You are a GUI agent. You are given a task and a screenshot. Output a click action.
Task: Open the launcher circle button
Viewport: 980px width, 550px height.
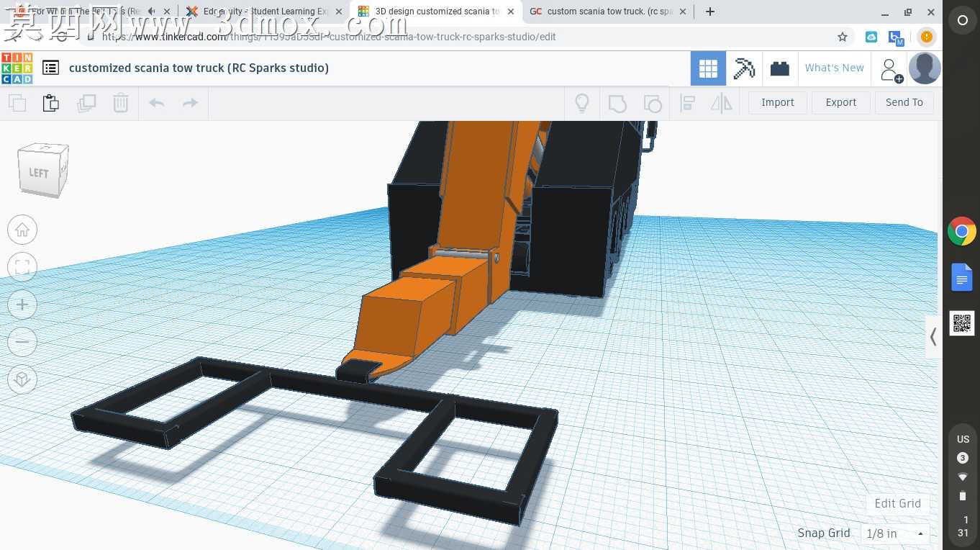coord(962,20)
